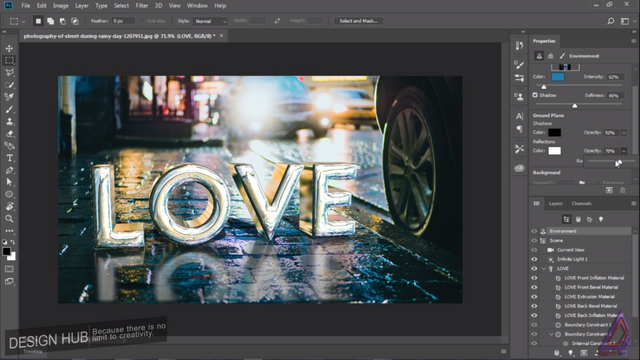Screen dimensions: 640x360
Task: Hide the Infinite Light 1 layer
Action: click(x=534, y=259)
